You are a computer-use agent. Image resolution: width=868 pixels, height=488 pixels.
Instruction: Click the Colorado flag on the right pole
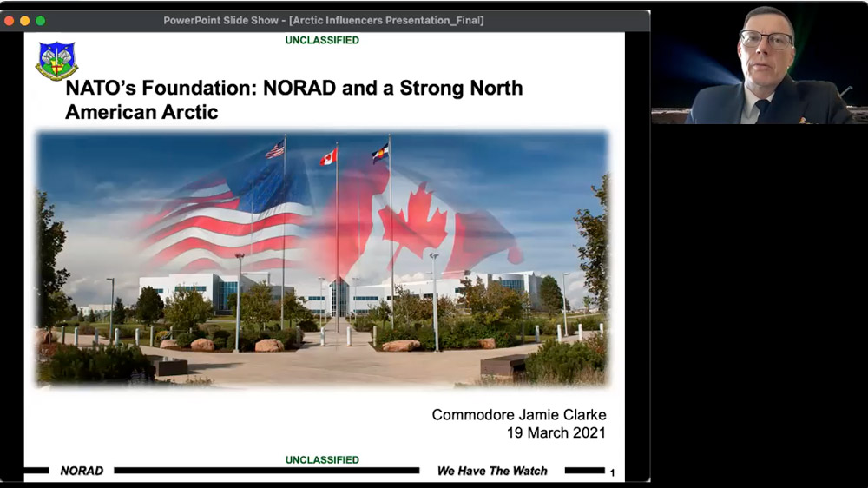pyautogui.click(x=380, y=154)
